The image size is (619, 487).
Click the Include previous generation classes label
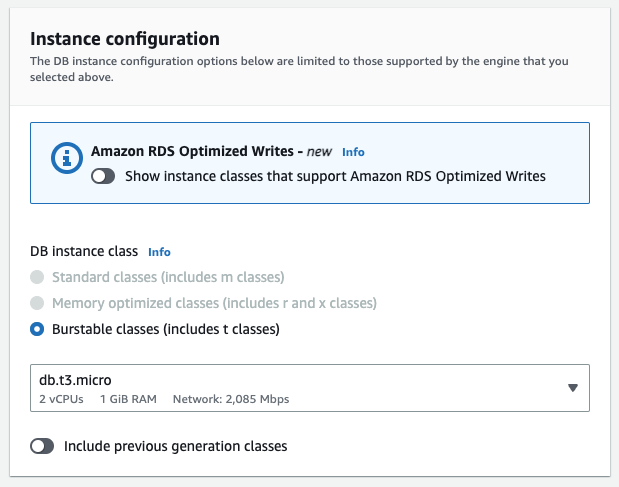[176, 446]
